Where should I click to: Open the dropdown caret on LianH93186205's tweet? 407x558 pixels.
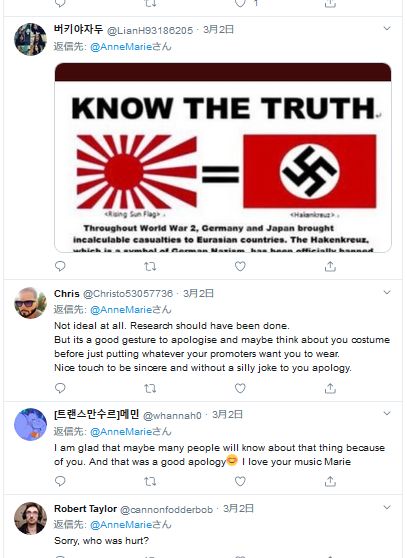pos(387,28)
